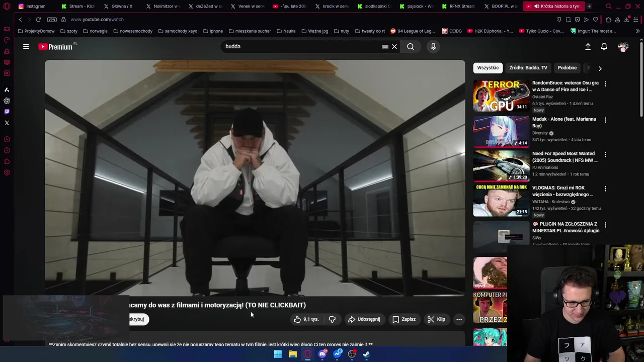Viewport: 644px width, 362px height.
Task: Show more filter chips with right arrow
Action: pos(600,68)
